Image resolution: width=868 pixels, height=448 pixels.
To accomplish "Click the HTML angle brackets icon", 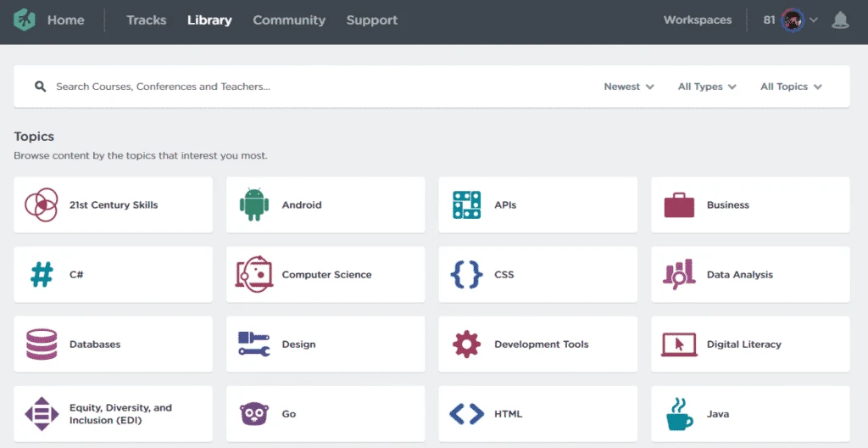I will 466,413.
